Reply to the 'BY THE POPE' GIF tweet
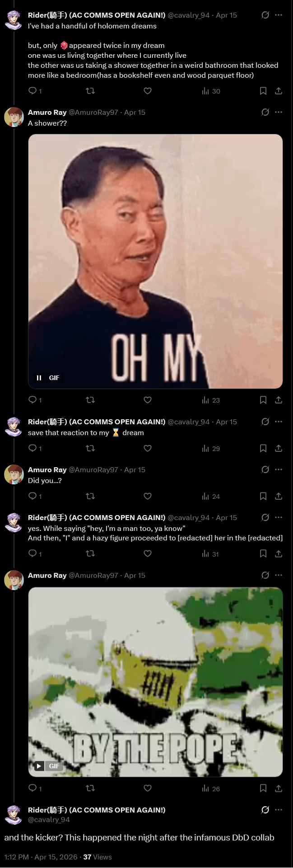The height and width of the screenshot is (868, 293). pos(35,788)
